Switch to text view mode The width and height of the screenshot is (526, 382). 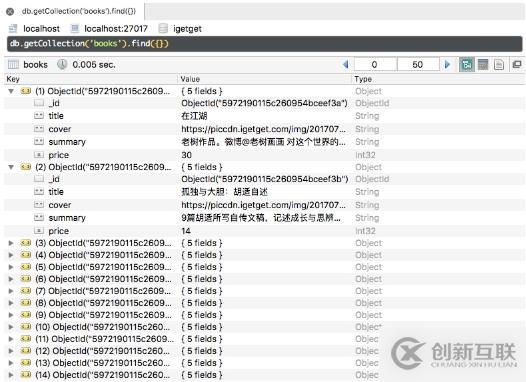499,64
